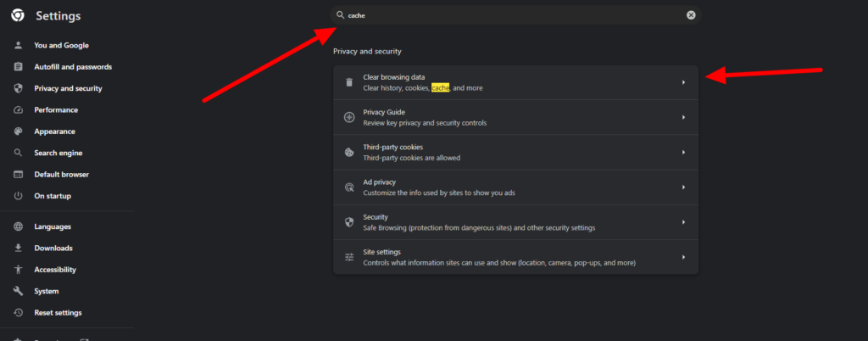Image resolution: width=868 pixels, height=341 pixels.
Task: Click the magnifier icon in the search bar
Action: click(341, 15)
